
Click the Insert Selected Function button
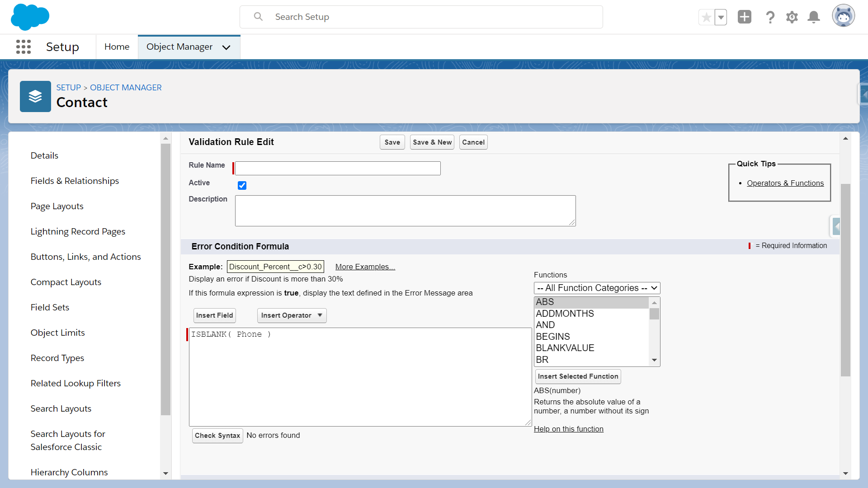(x=578, y=376)
